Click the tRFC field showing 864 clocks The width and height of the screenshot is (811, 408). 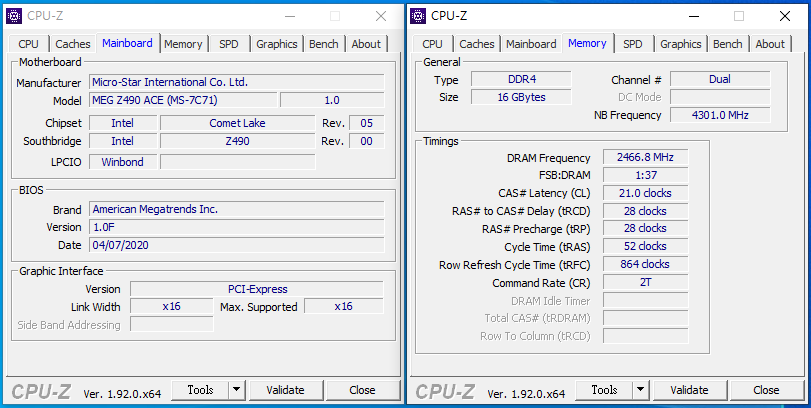(x=645, y=264)
